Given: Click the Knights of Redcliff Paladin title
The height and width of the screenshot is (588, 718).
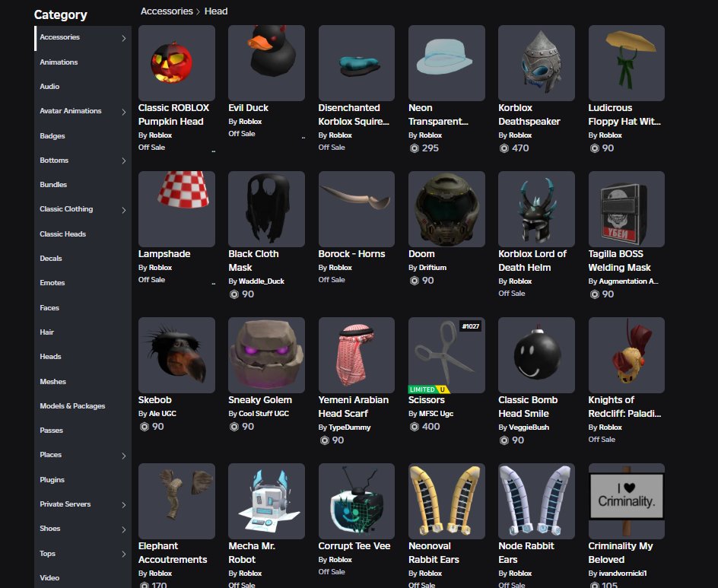Looking at the screenshot, I should [624, 407].
